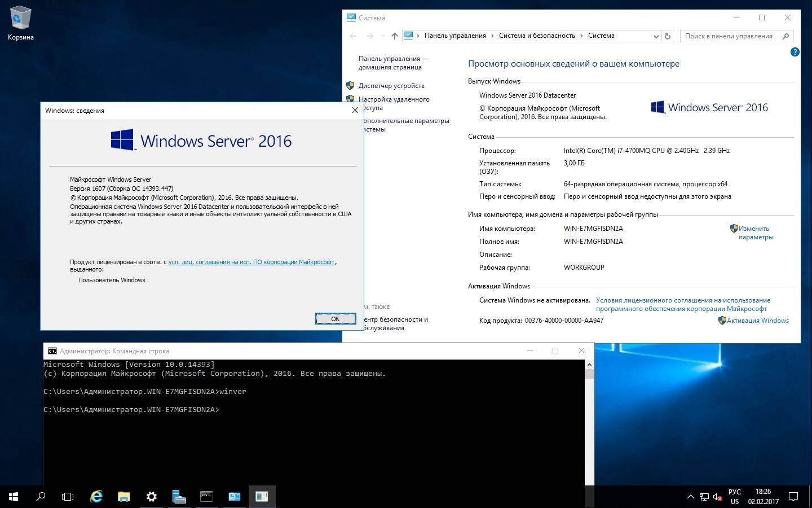Click Версия 1607 line in winver
The width and height of the screenshot is (812, 508).
[121, 189]
